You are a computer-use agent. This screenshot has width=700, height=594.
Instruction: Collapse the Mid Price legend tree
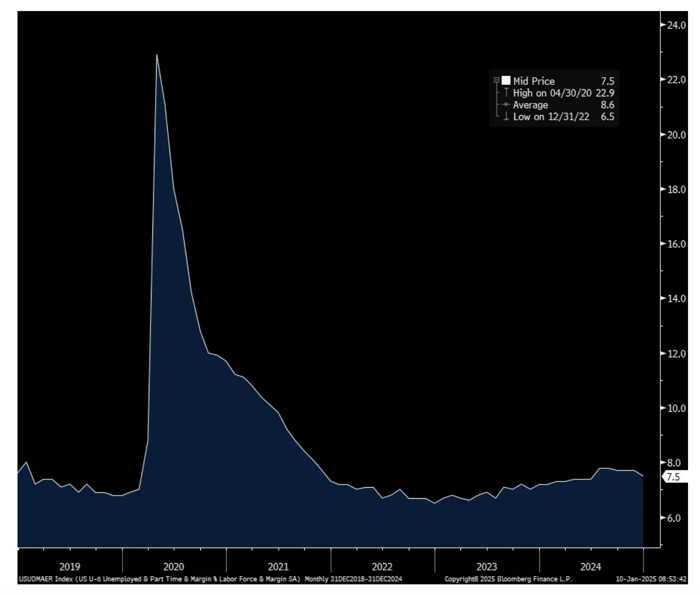coord(496,81)
